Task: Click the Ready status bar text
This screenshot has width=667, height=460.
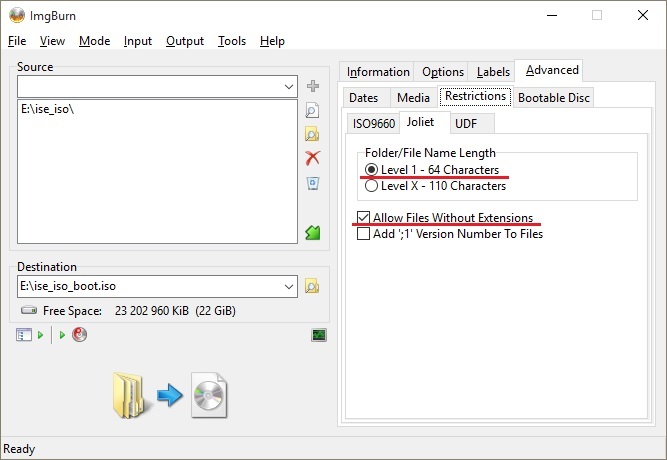Action: coord(19,449)
